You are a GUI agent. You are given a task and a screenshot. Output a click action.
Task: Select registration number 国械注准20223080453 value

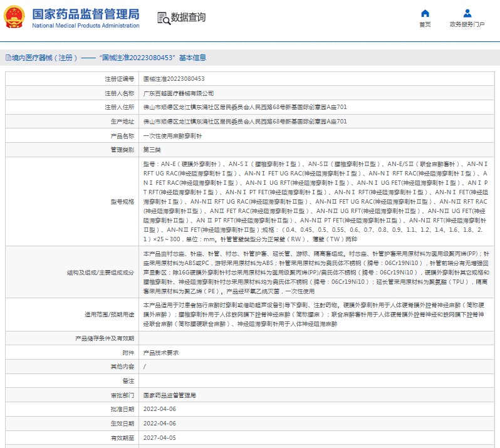pos(174,79)
